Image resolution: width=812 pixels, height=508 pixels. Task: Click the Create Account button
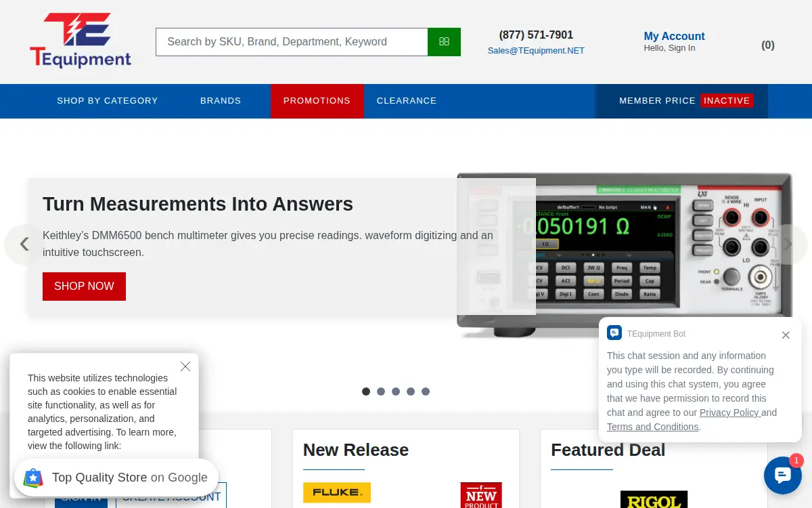point(171,496)
